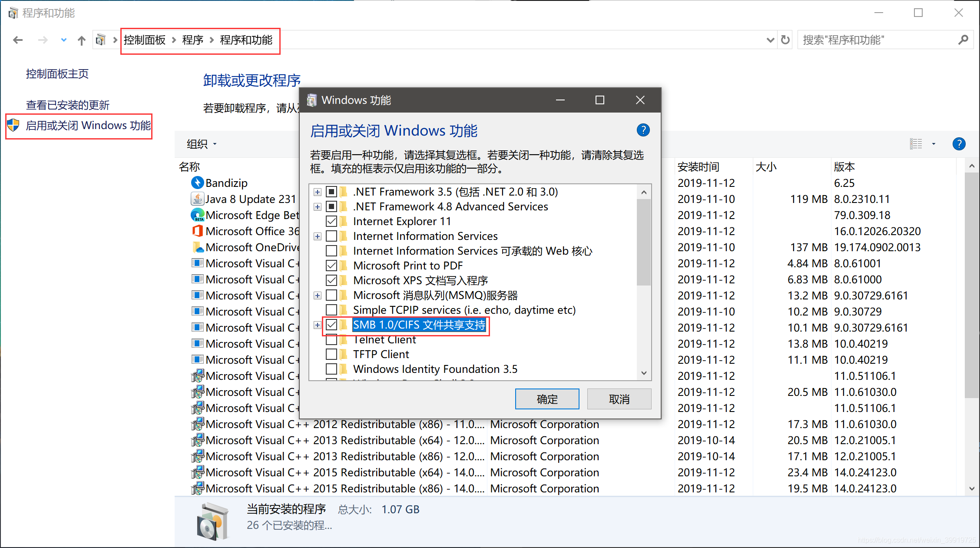
Task: Expand .NET Framework 3.5 tree node
Action: click(x=318, y=192)
